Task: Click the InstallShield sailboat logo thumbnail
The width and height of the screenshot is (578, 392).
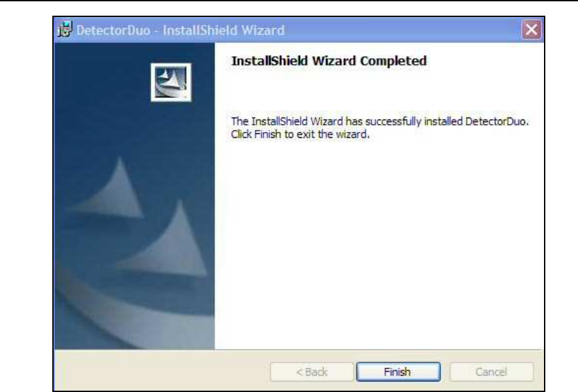Action: pos(171,82)
